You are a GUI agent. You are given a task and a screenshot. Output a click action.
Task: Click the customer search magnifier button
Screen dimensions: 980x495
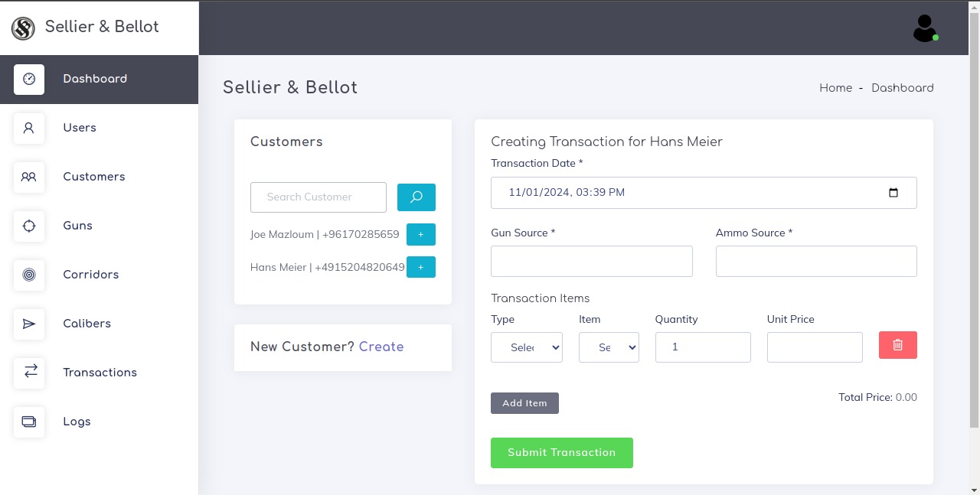pos(416,197)
